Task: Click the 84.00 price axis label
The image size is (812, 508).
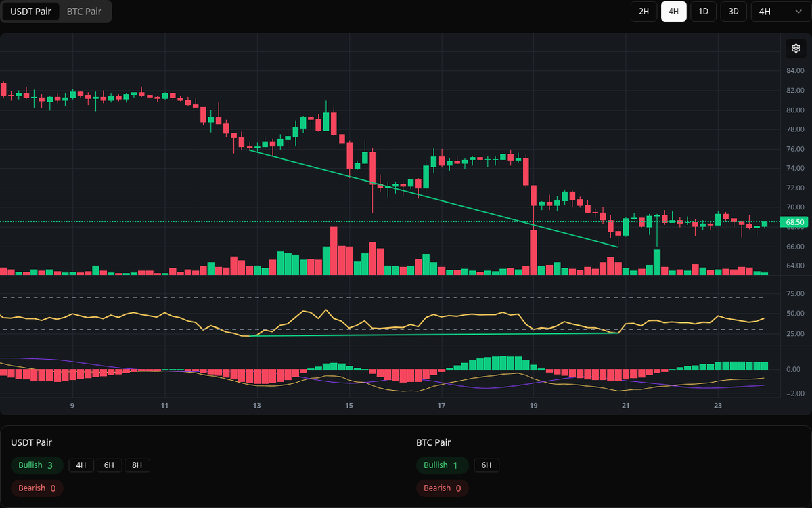Action: 794,71
